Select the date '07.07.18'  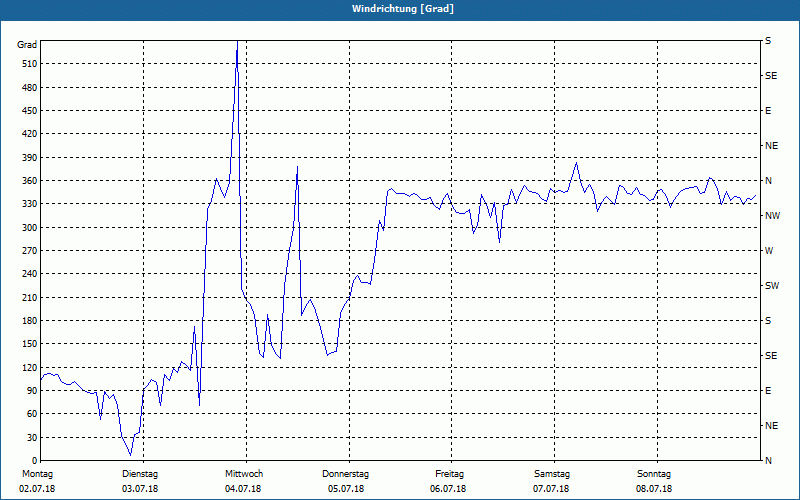[551, 489]
